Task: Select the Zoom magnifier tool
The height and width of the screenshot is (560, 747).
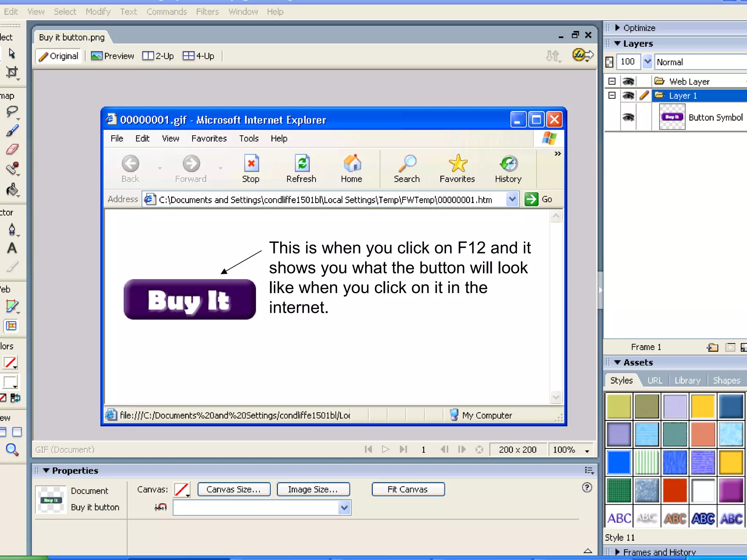Action: [12, 450]
